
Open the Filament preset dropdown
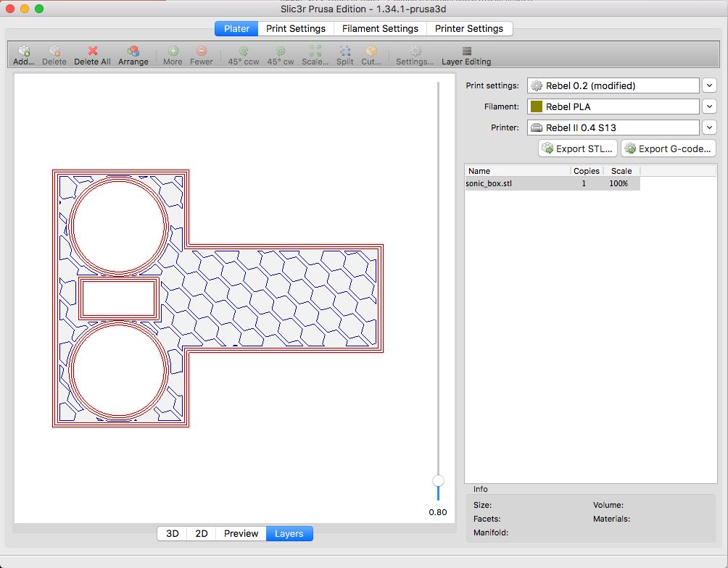710,106
